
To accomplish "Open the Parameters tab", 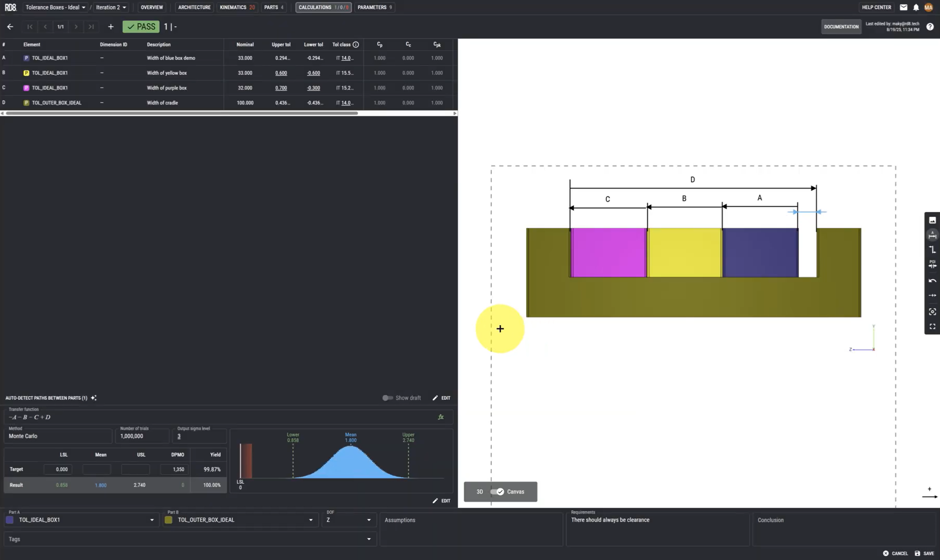I will [374, 7].
